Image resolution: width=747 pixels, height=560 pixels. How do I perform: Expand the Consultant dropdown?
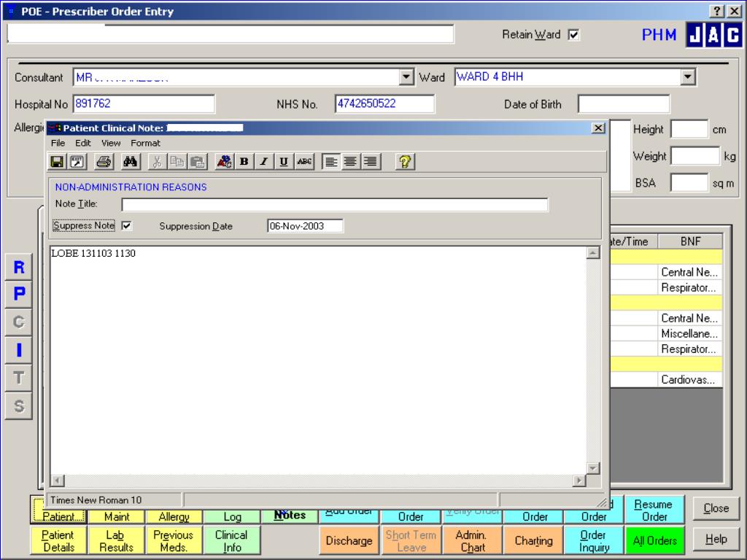[406, 77]
